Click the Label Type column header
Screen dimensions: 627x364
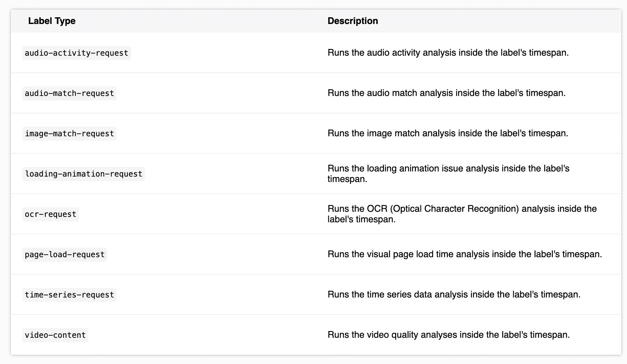[52, 21]
